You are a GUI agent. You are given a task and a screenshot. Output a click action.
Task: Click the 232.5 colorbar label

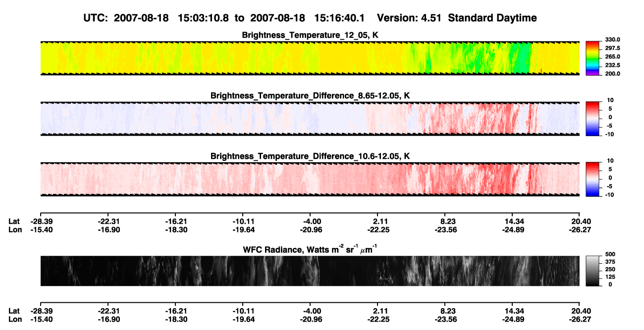(x=612, y=65)
